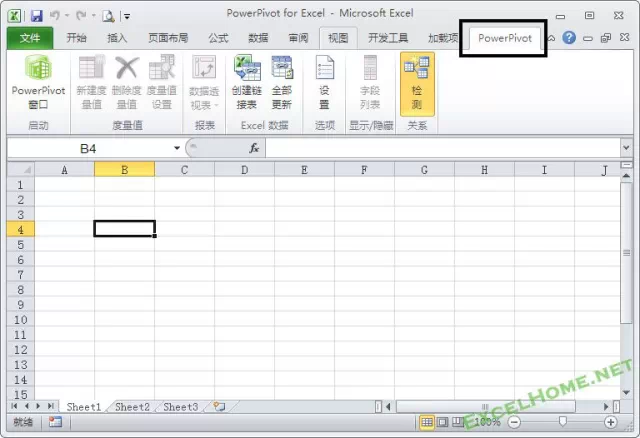Image resolution: width=640 pixels, height=438 pixels.
Task: Open the PivotTable (数据透视表) dropdown
Action: (204, 83)
